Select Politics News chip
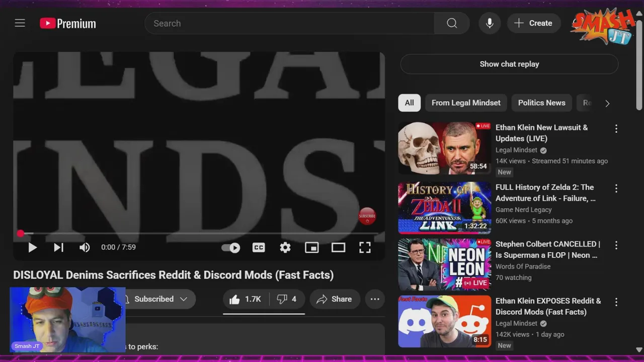 (x=542, y=103)
